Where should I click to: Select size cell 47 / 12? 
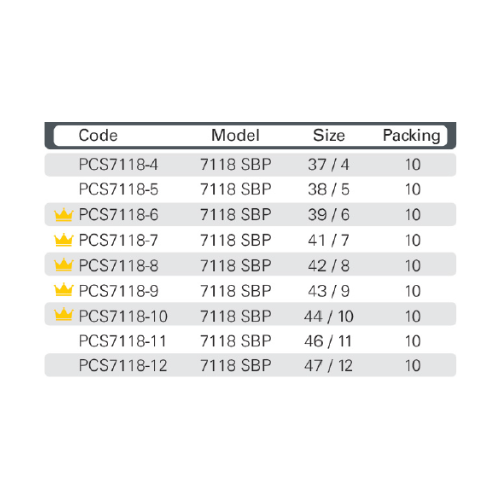click(x=328, y=366)
